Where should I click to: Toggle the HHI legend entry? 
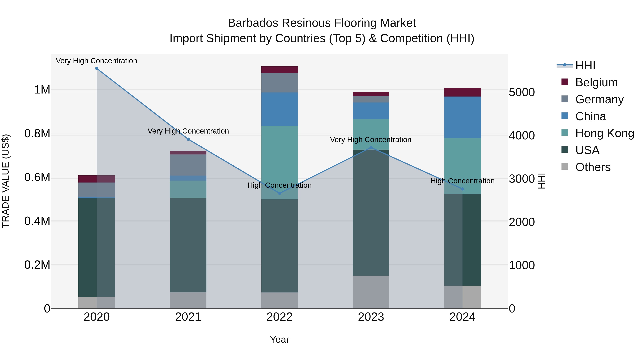(x=576, y=65)
